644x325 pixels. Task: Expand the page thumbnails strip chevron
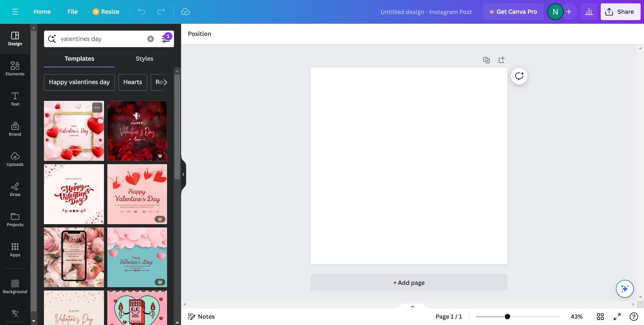point(413,307)
